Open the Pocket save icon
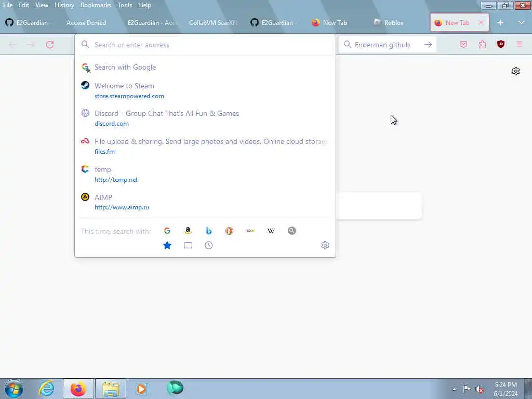The height and width of the screenshot is (399, 532). pyautogui.click(x=463, y=45)
